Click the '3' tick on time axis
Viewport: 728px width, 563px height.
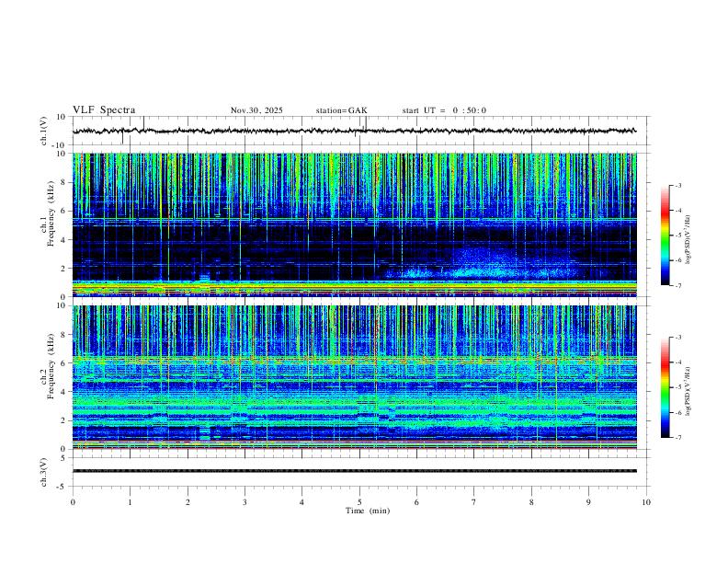pyautogui.click(x=245, y=502)
